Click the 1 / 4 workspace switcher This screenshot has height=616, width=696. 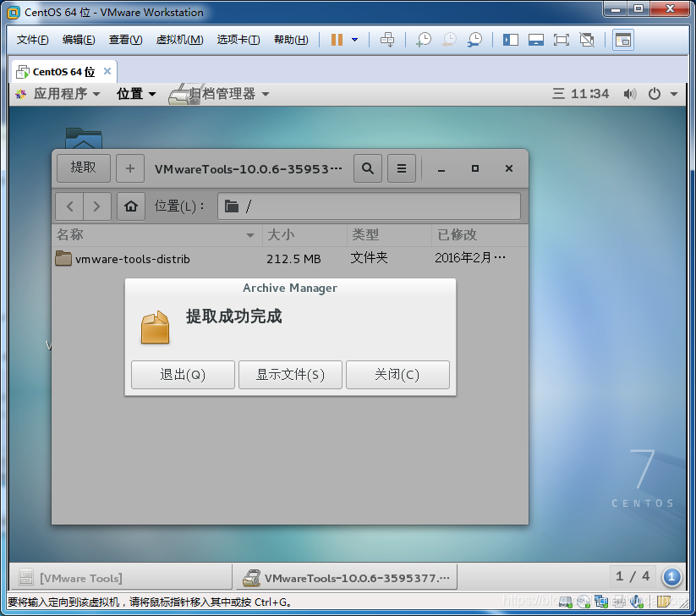633,576
